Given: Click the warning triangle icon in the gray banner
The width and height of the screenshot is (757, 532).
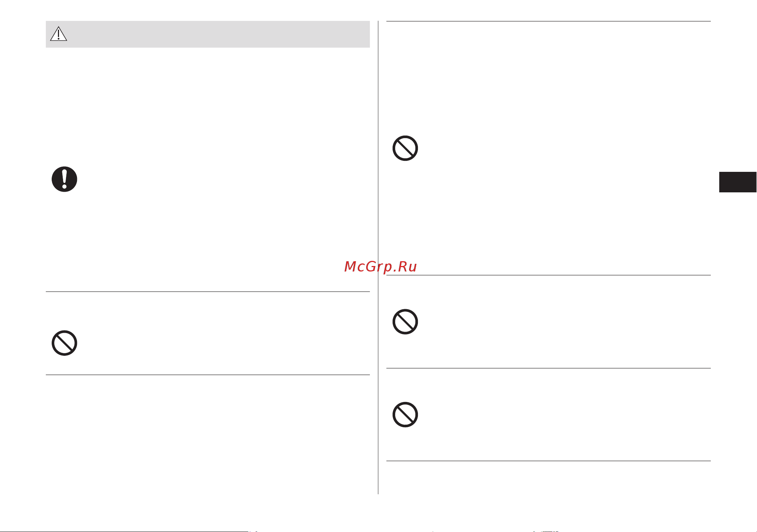Looking at the screenshot, I should pyautogui.click(x=59, y=34).
